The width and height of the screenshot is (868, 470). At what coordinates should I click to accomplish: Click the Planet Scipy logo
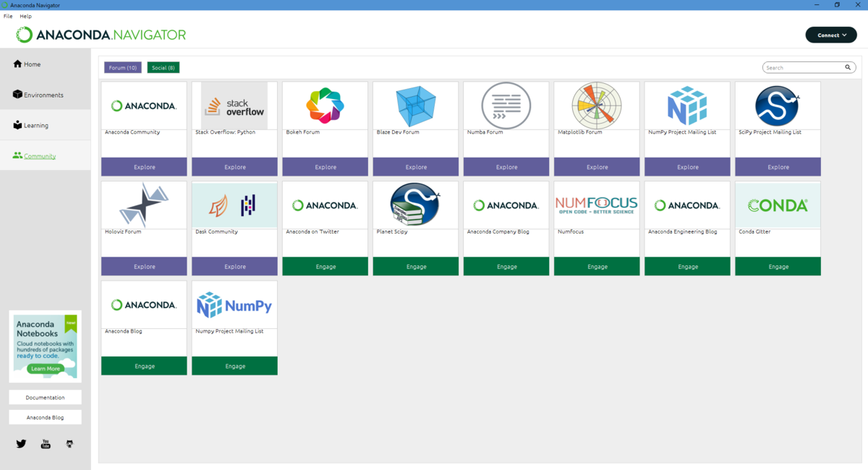pos(416,205)
